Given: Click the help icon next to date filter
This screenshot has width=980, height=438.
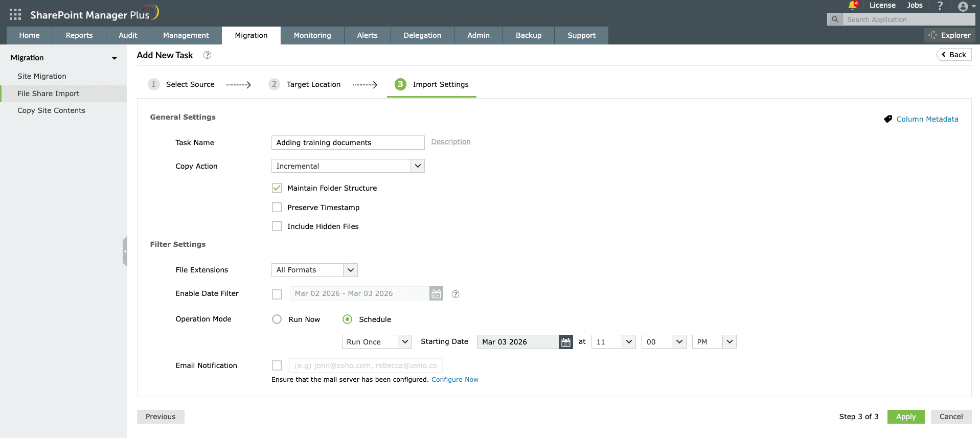Looking at the screenshot, I should 455,294.
